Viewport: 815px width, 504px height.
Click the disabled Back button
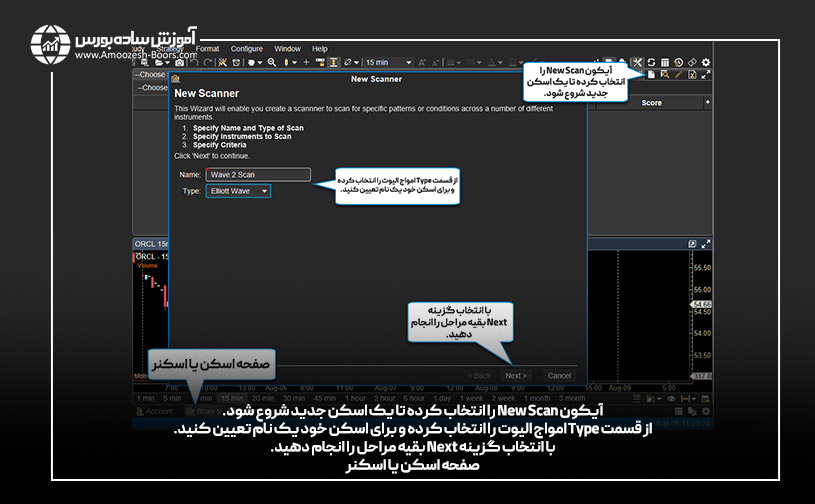tap(479, 376)
